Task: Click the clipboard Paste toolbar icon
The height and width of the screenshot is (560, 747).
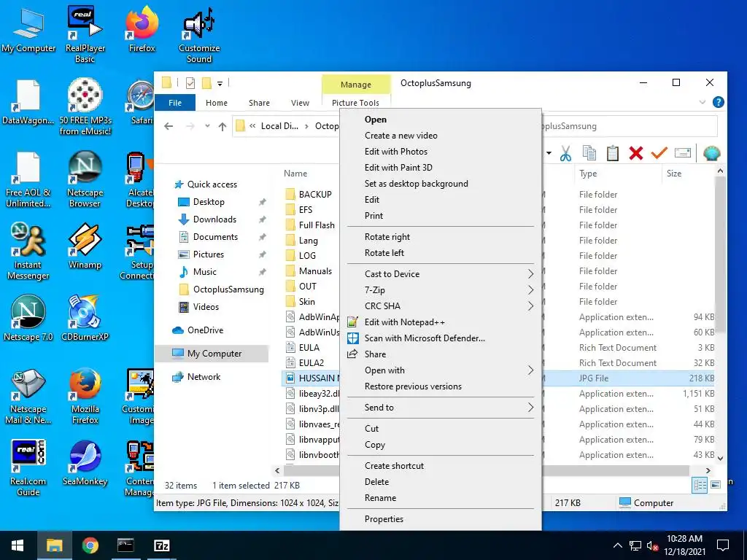Action: [613, 153]
